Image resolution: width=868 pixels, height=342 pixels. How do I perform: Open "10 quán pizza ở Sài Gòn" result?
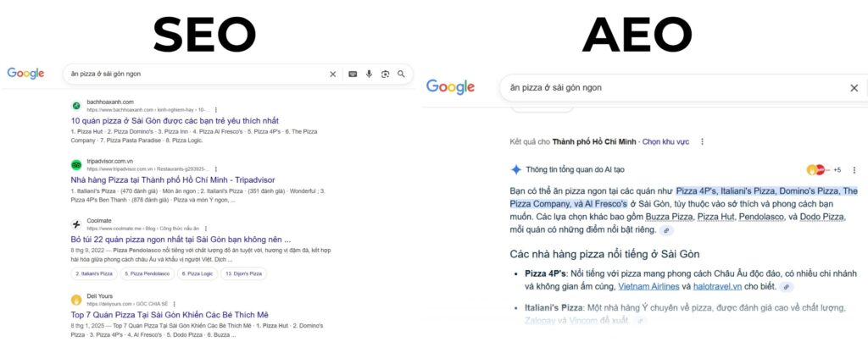tap(175, 121)
